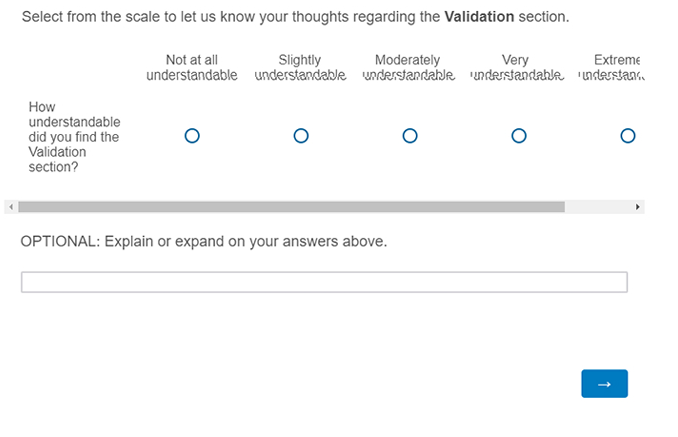Click the "Slightly understandable" column header
This screenshot has width=678, height=437.
(300, 68)
